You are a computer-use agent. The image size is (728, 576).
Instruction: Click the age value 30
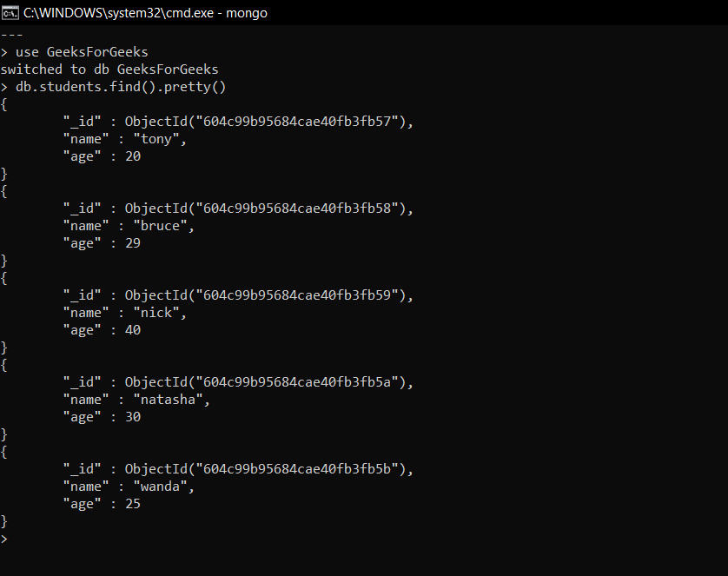[133, 417]
